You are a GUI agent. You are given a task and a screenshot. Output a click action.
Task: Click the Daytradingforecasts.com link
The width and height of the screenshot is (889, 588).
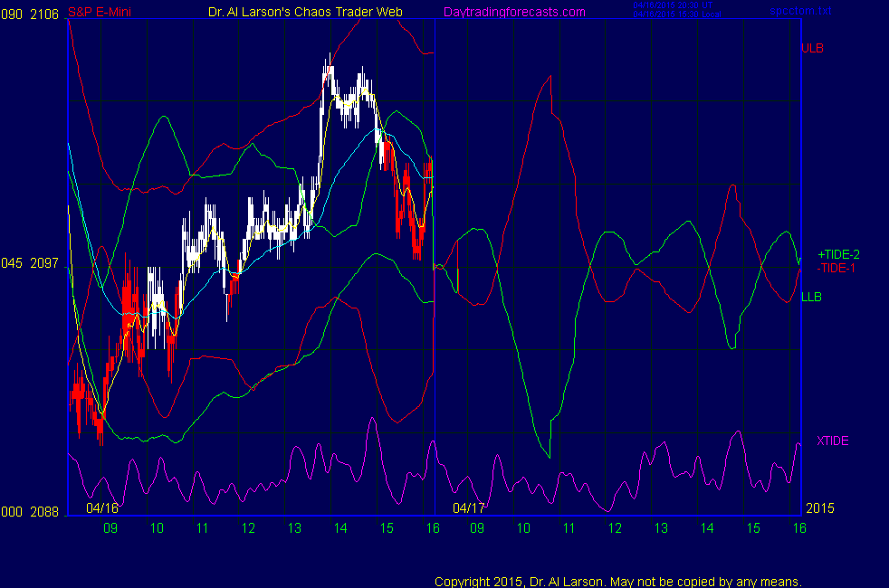513,12
